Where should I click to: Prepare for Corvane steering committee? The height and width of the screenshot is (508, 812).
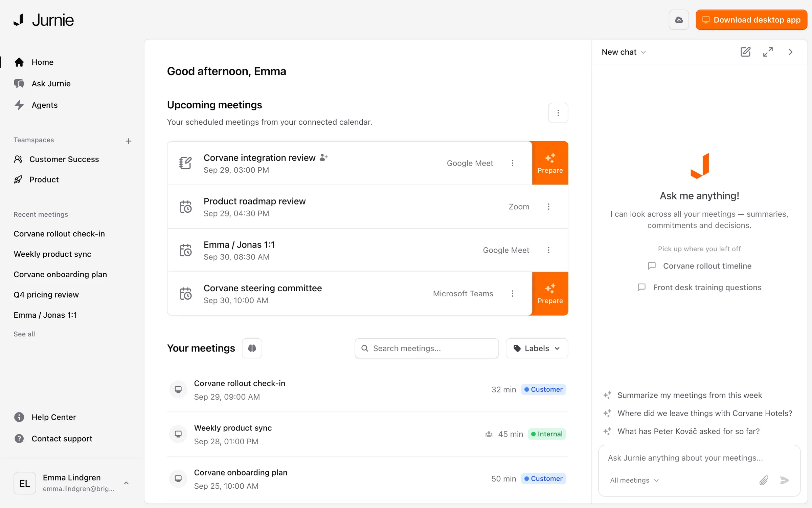coord(550,294)
